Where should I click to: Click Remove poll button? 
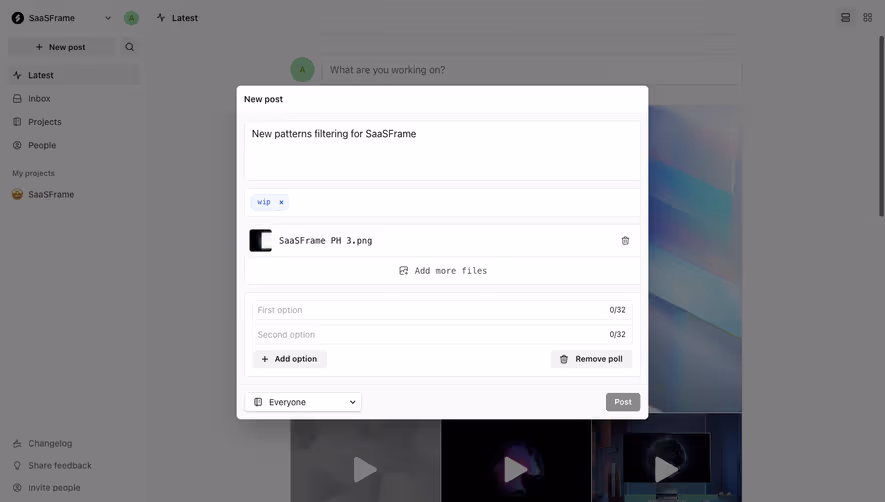click(x=591, y=359)
